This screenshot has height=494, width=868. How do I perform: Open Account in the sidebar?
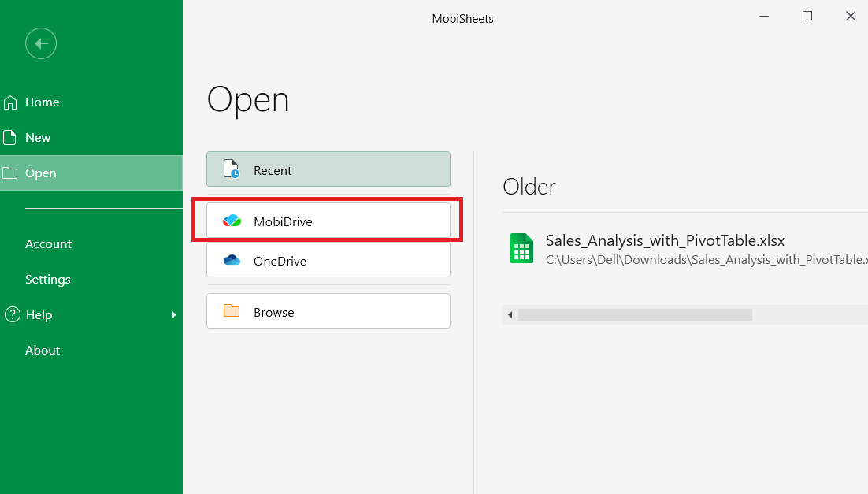pyautogui.click(x=91, y=243)
